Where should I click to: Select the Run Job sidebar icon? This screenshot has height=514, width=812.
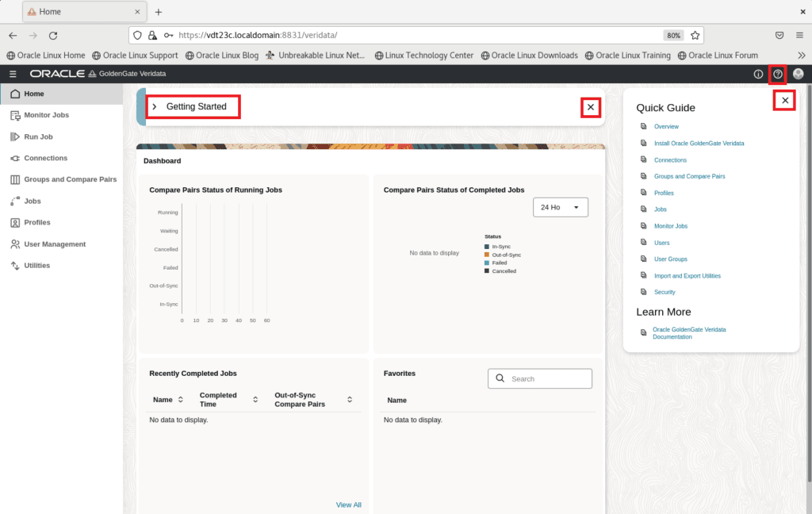coord(13,136)
